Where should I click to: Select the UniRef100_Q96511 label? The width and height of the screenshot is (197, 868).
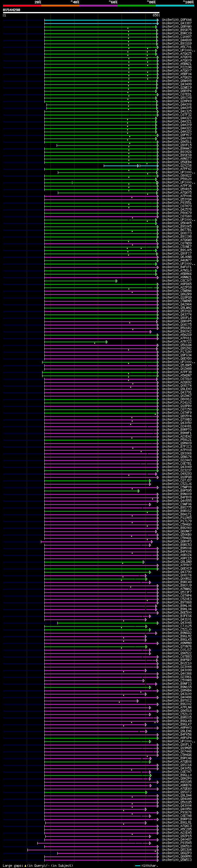177,142
